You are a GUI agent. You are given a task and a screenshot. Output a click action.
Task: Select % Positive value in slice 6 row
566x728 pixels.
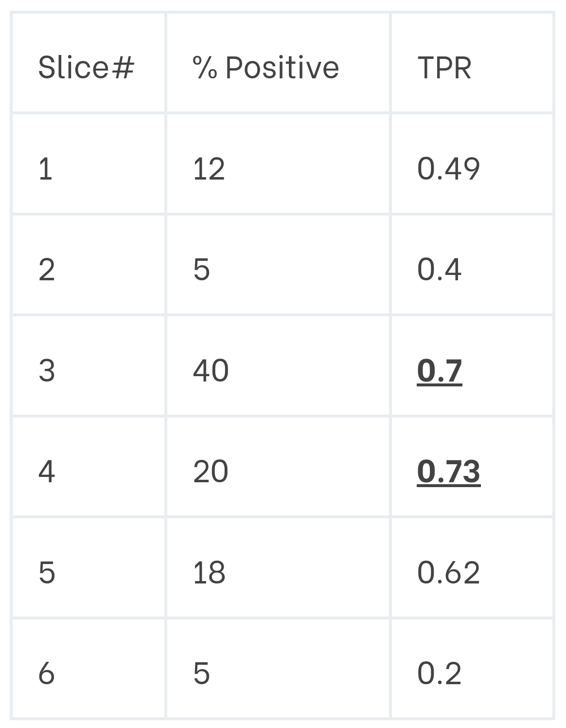click(x=201, y=673)
